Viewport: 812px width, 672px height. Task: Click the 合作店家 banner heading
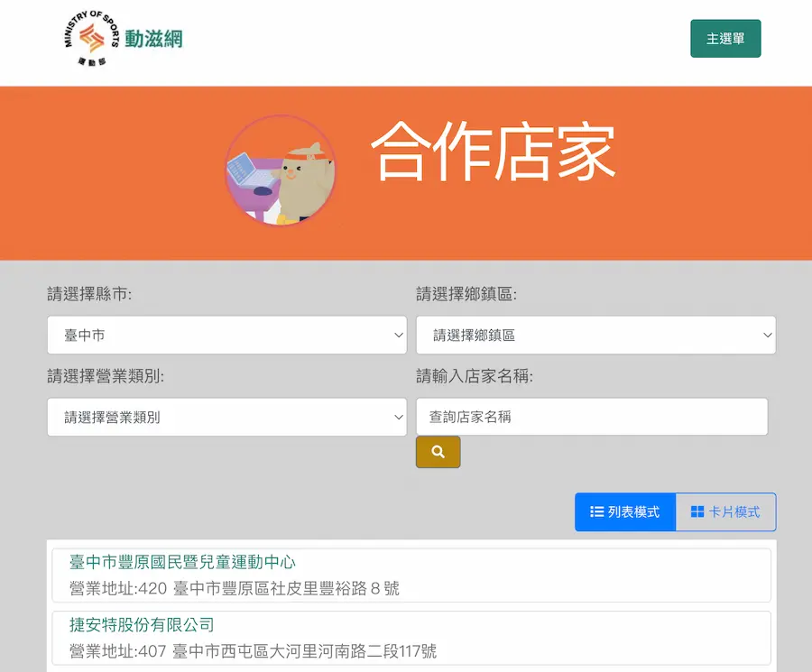pos(494,152)
